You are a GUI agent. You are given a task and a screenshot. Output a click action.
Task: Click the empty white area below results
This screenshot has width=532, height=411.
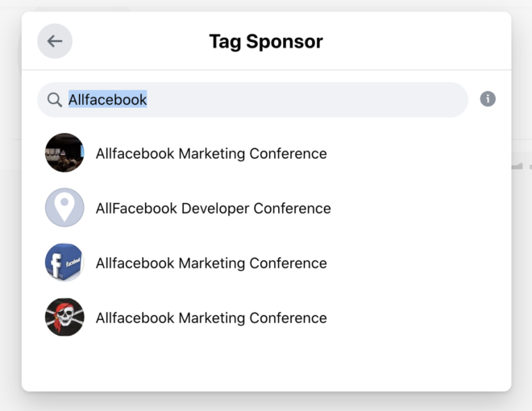point(266,364)
